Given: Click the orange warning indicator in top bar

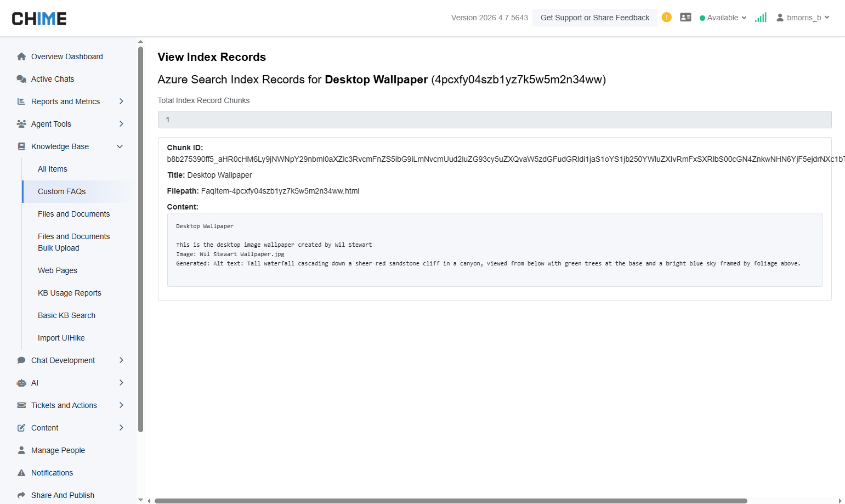Looking at the screenshot, I should tap(666, 17).
